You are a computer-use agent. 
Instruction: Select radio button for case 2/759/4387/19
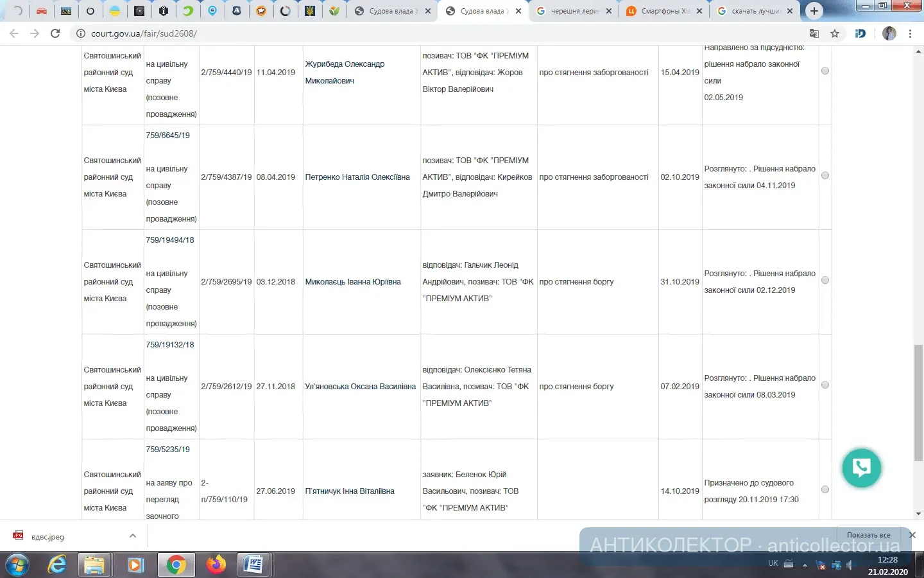(x=825, y=175)
